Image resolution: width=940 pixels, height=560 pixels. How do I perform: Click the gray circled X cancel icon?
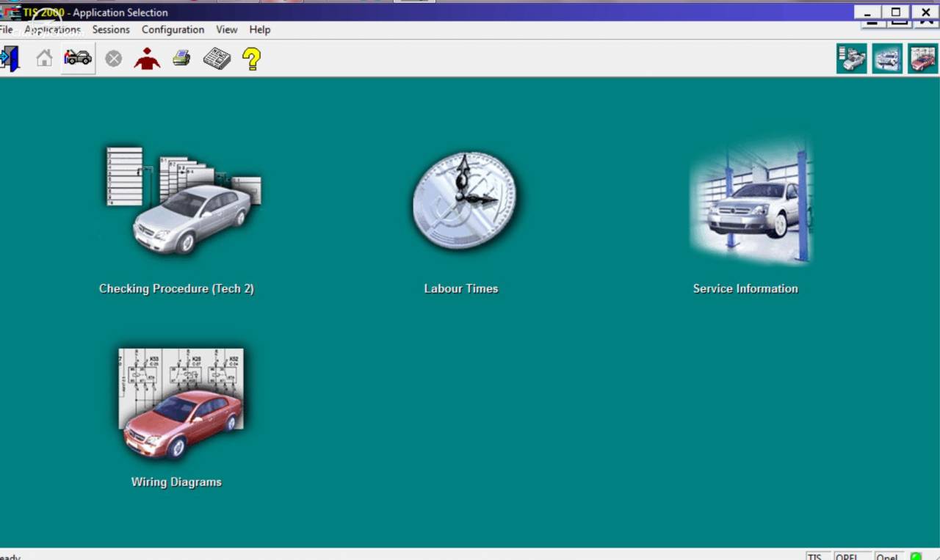[x=113, y=59]
